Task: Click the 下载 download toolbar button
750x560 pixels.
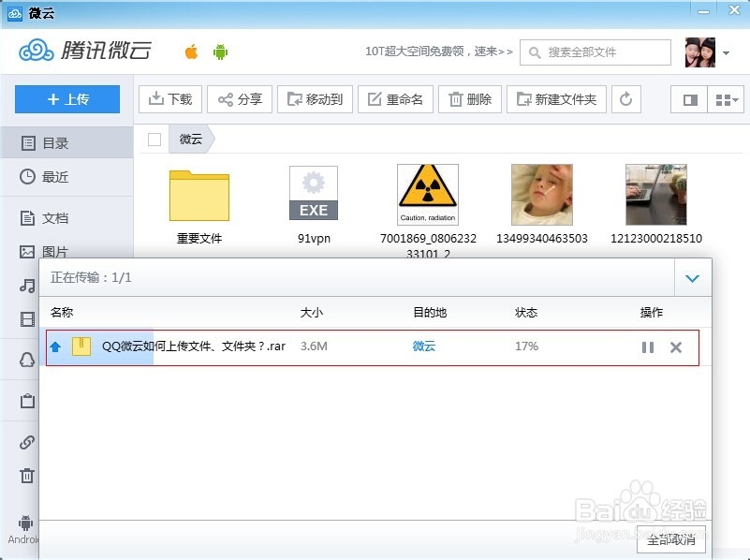Action: pyautogui.click(x=170, y=99)
